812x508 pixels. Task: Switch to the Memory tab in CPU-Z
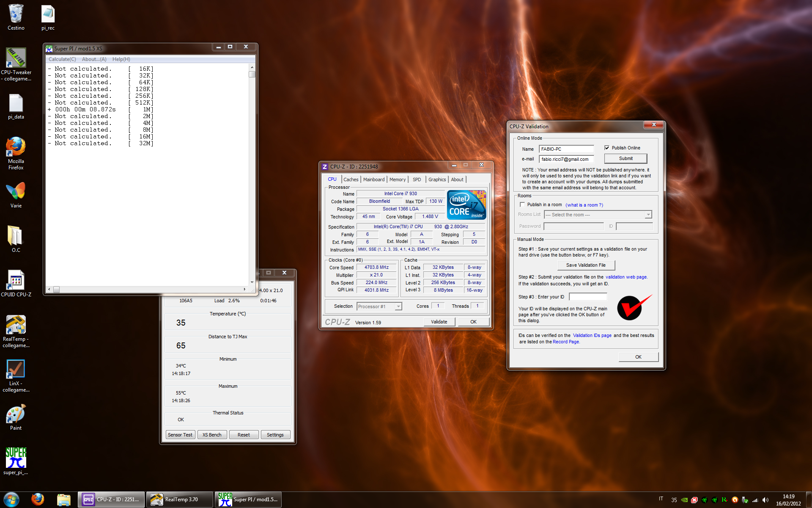coord(398,179)
